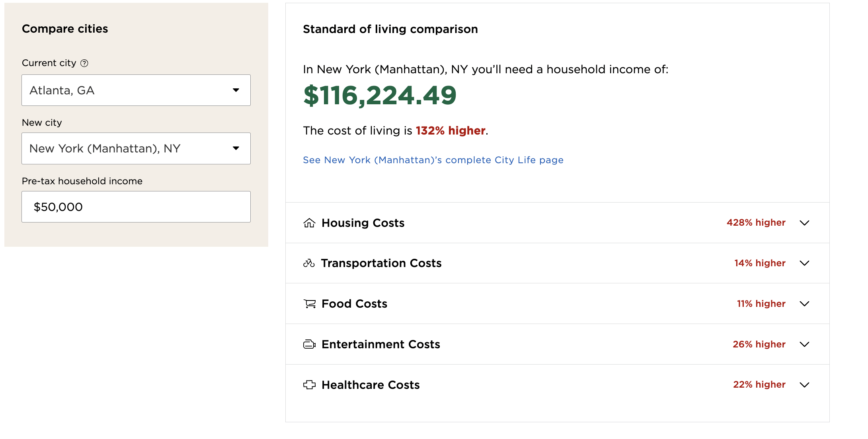Screen dimensions: 868x439
Task: Click the Food Costs heading row
Action: point(354,304)
